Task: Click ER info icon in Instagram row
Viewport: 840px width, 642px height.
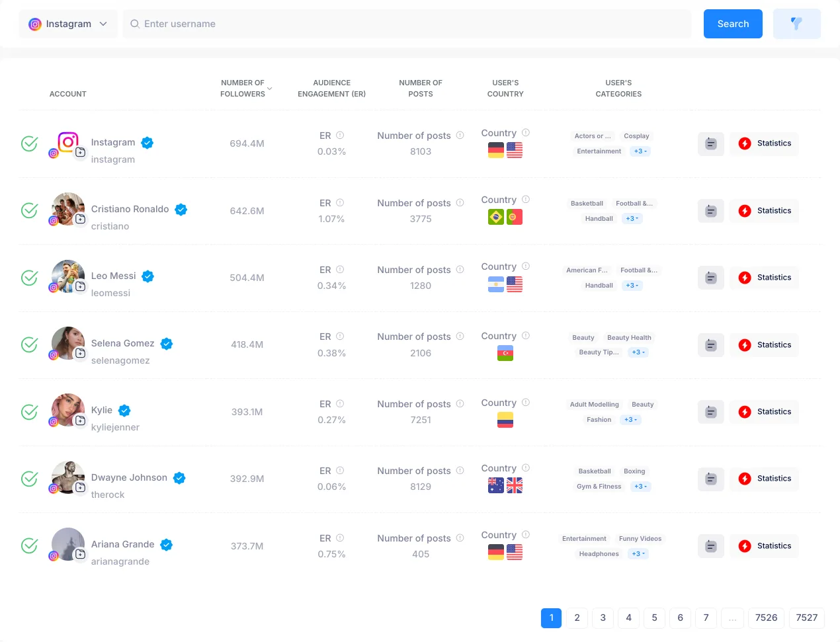Action: [x=340, y=135]
